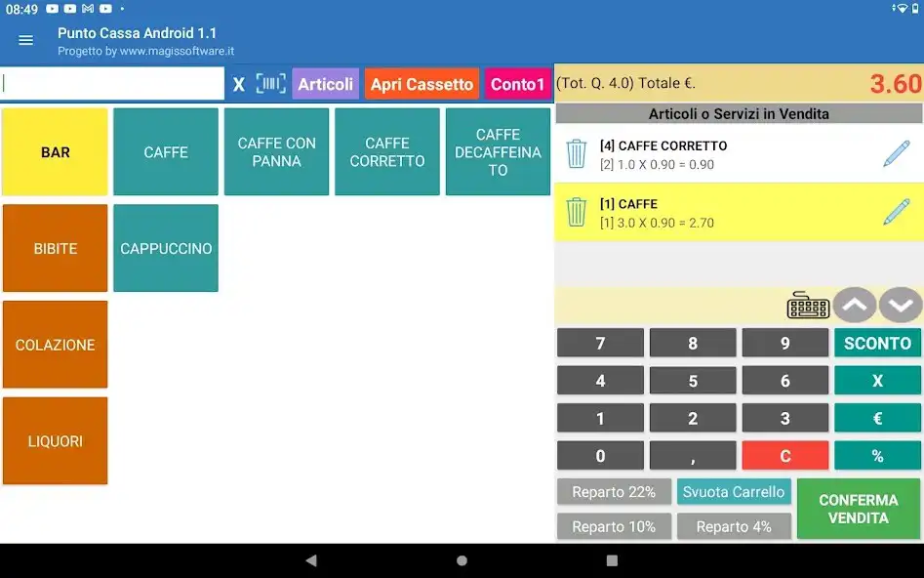924x578 pixels.
Task: Add CAFFE product tile
Action: coord(166,151)
